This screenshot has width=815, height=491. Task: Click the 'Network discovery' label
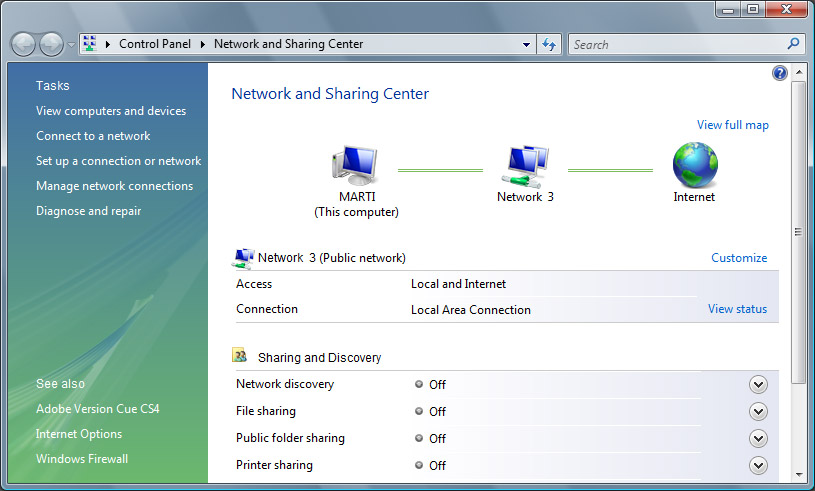point(285,384)
